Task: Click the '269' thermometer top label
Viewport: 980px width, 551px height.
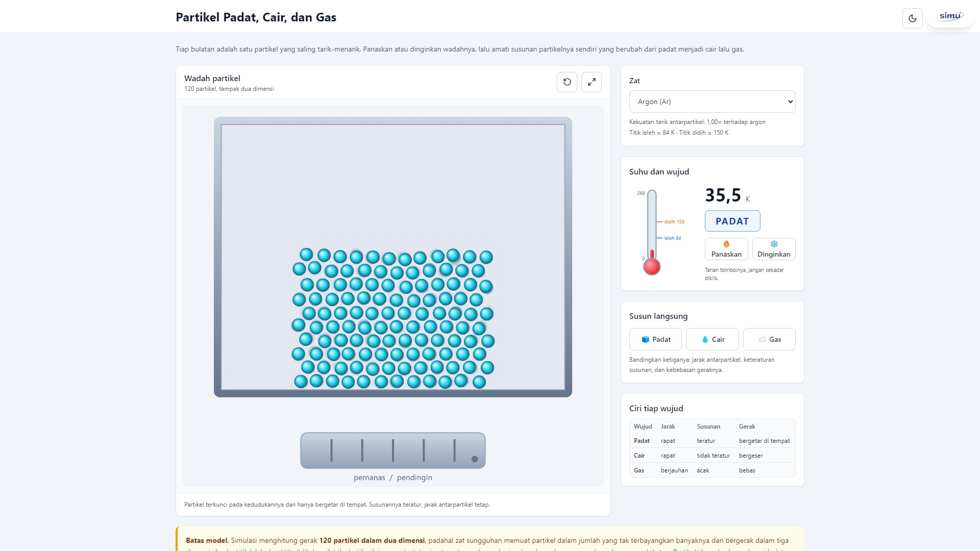Action: 641,193
